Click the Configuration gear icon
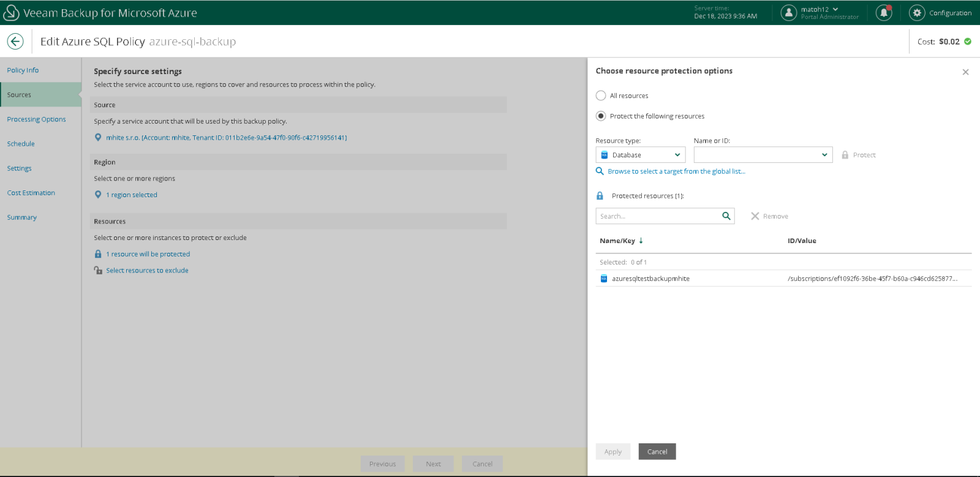The image size is (980, 477). [917, 13]
